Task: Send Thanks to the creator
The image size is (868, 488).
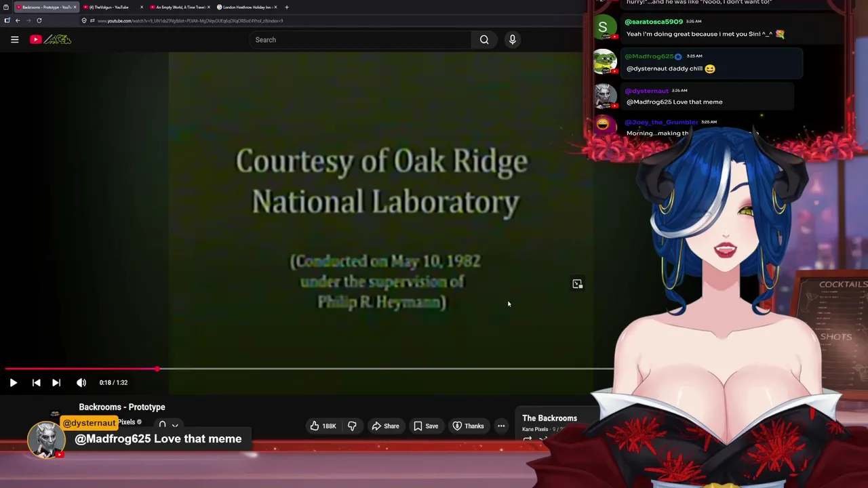Action: coord(468,426)
